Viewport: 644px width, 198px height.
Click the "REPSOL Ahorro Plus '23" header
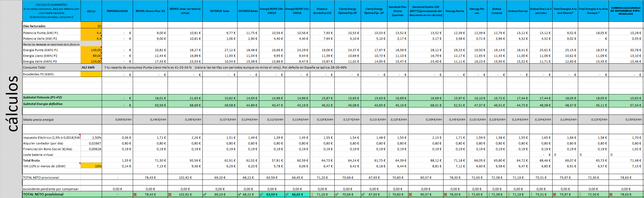click(x=150, y=11)
